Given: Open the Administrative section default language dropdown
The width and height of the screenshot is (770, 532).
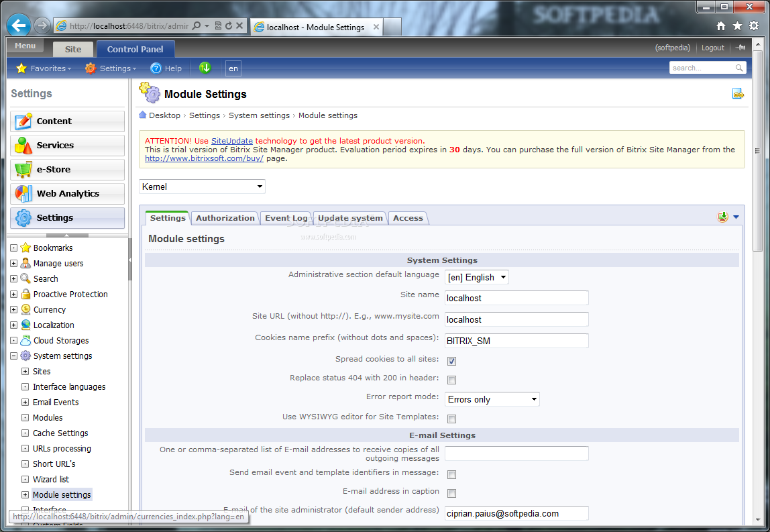Looking at the screenshot, I should [476, 277].
